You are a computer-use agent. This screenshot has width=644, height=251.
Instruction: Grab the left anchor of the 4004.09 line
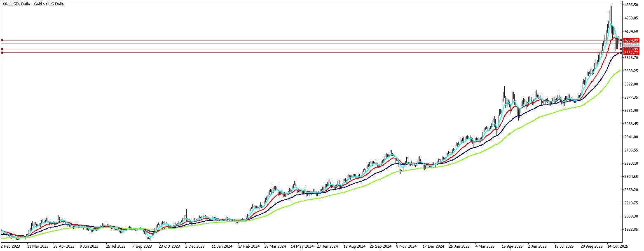tap(2, 40)
